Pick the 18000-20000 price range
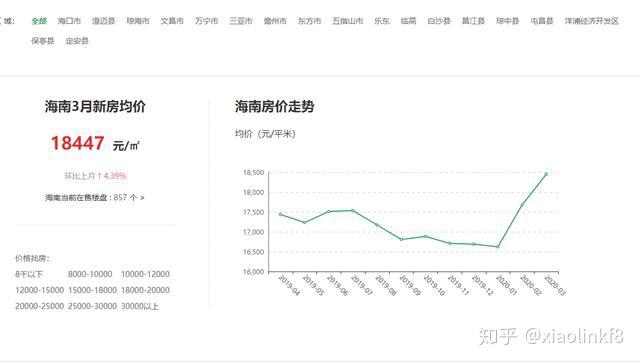Viewport: 640px width, 362px height. coord(145,290)
